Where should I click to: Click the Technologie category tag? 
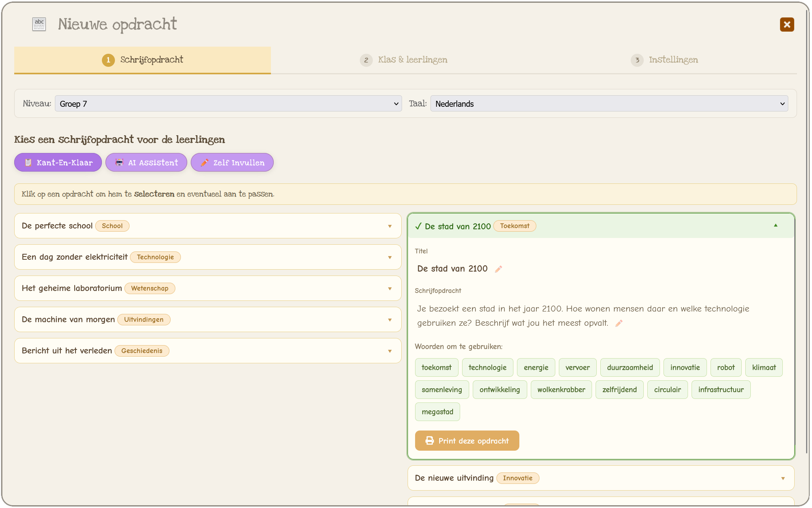pos(155,257)
